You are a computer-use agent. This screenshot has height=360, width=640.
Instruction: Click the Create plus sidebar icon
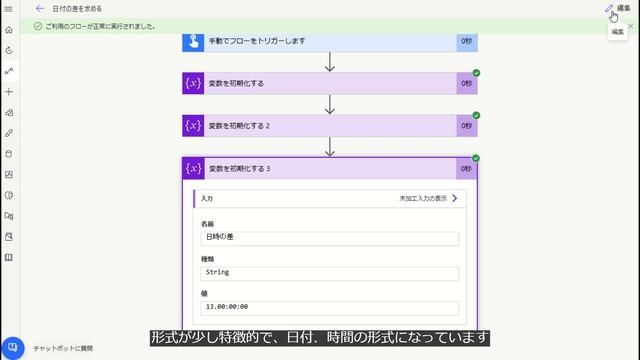click(9, 92)
